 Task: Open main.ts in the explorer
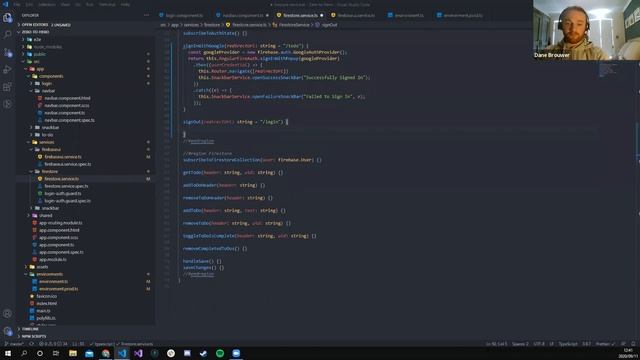coord(43,311)
